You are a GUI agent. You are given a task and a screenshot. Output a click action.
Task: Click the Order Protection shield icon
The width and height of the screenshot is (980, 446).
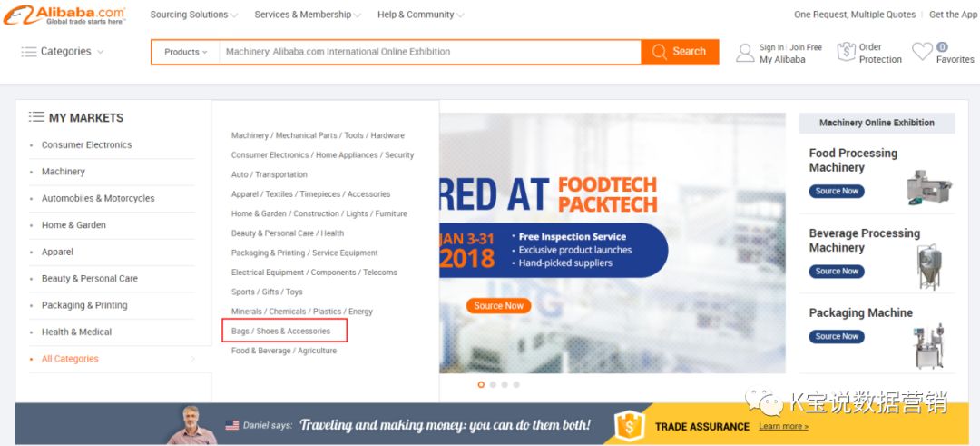pos(846,52)
